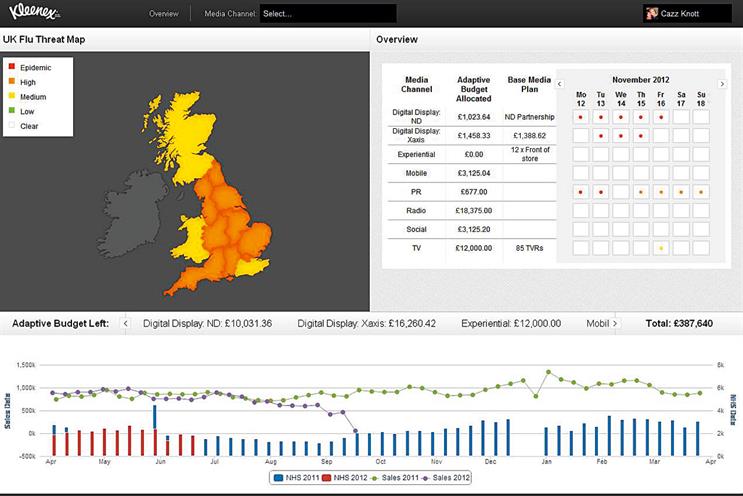Image resolution: width=743 pixels, height=496 pixels.
Task: Select Wales on the flu map
Action: click(x=192, y=242)
